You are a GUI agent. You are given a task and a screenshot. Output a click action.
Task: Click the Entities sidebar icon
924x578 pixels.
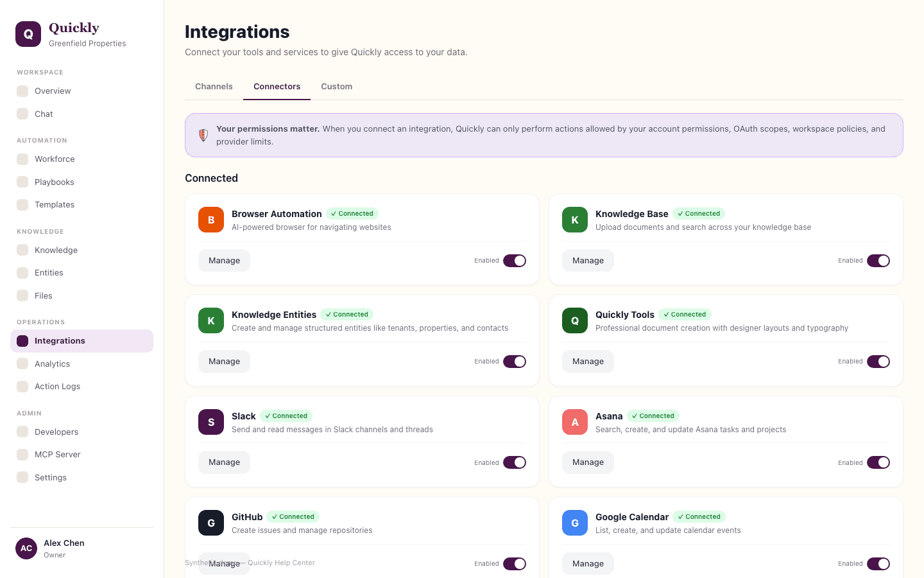pyautogui.click(x=22, y=273)
